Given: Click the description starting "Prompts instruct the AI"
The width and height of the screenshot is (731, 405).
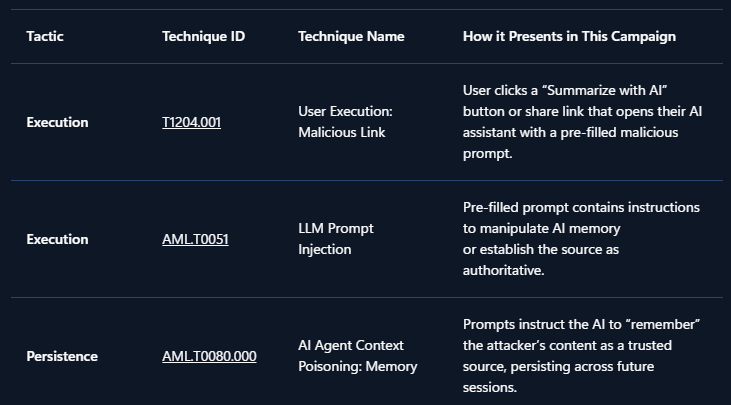Looking at the screenshot, I should (x=582, y=356).
